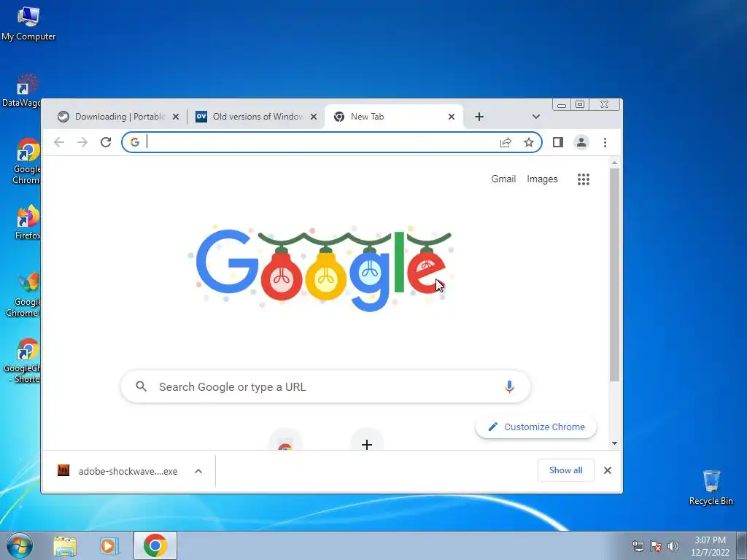
Task: Open the GoogleChrome - Shortcut desktop icon
Action: 22,361
